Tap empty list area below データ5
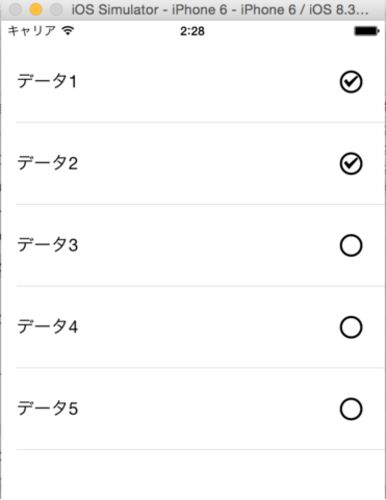This screenshot has height=500, width=386. 193,475
